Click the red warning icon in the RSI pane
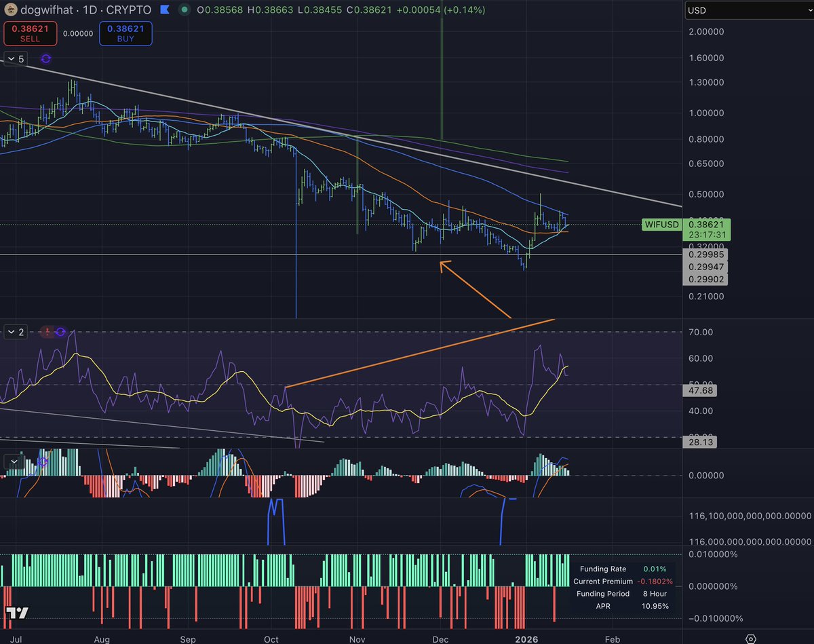The width and height of the screenshot is (814, 644). (x=46, y=332)
